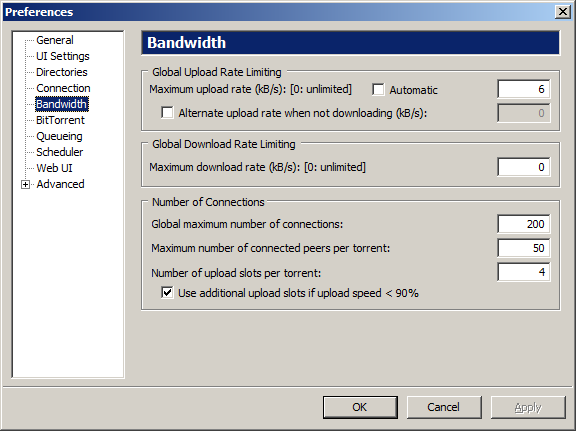Toggle alternate upload rate when not downloading
Screen dimensions: 576x431
click(167, 112)
